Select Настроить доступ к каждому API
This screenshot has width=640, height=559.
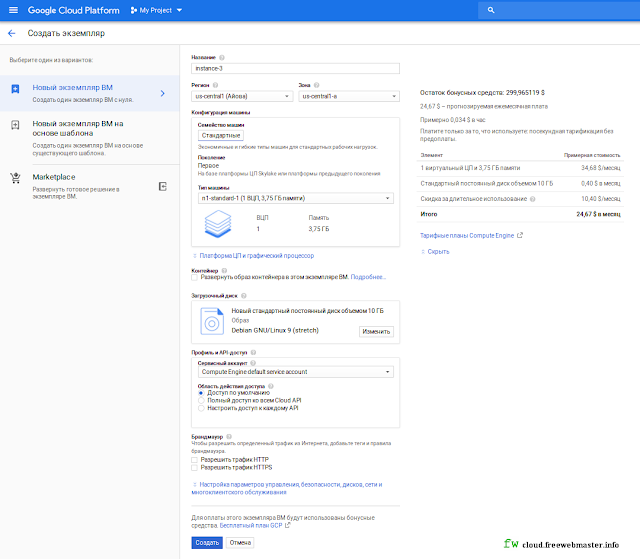[x=201, y=408]
